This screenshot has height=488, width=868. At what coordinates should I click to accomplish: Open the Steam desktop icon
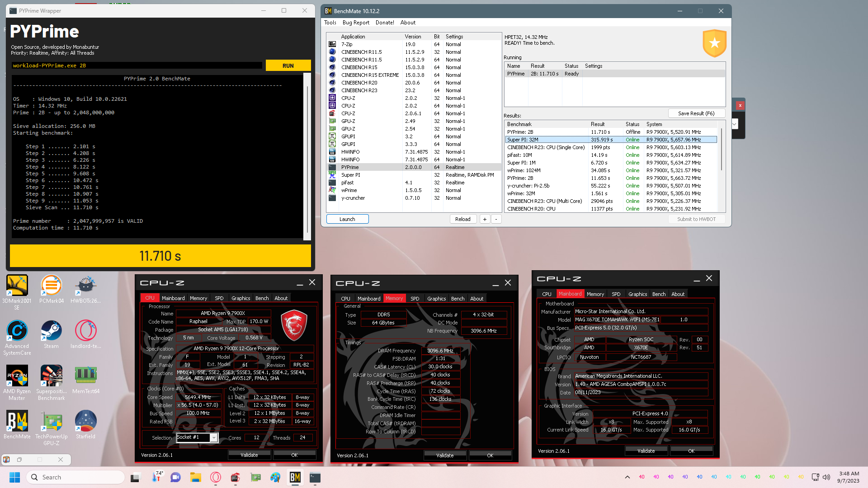pyautogui.click(x=51, y=334)
